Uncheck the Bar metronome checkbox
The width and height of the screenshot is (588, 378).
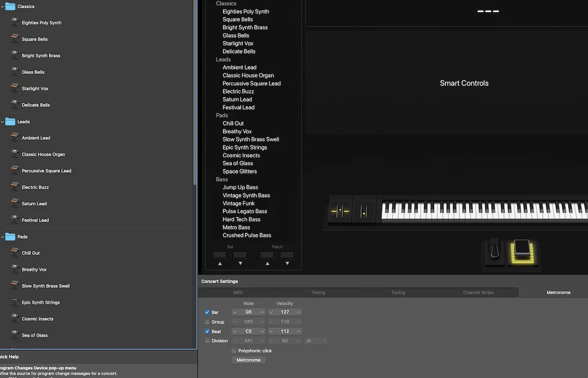coord(207,312)
